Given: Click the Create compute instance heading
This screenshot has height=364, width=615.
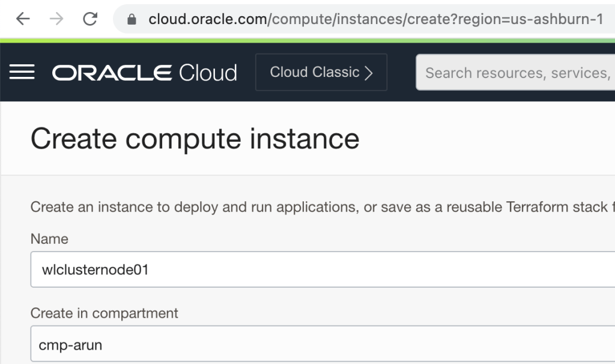Looking at the screenshot, I should pos(195,139).
